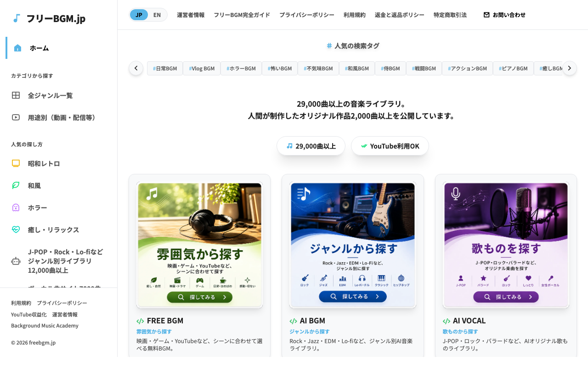
Task: Select the #侍BGM tag
Action: [390, 69]
